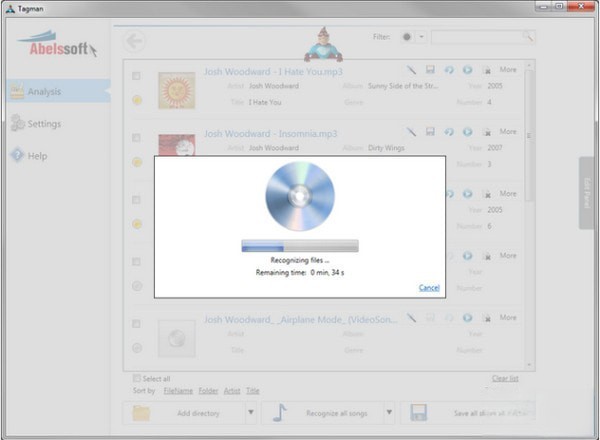Click status indicator of Insomnia.mp3
600x440 pixels.
(x=137, y=162)
